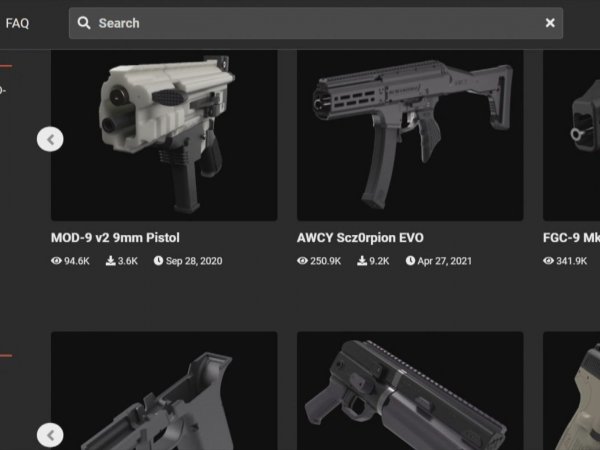Open the FGC-9 Mk title link
Screen dimensions: 600x450
(x=571, y=238)
